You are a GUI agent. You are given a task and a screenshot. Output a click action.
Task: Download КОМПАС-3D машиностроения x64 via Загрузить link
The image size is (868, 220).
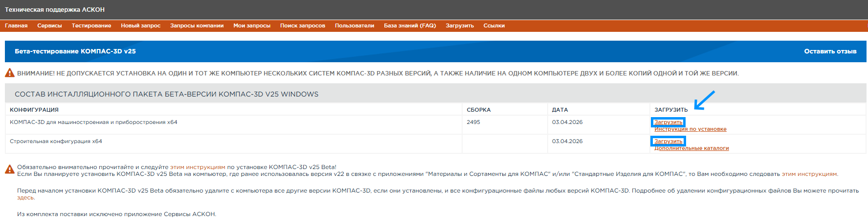[668, 122]
